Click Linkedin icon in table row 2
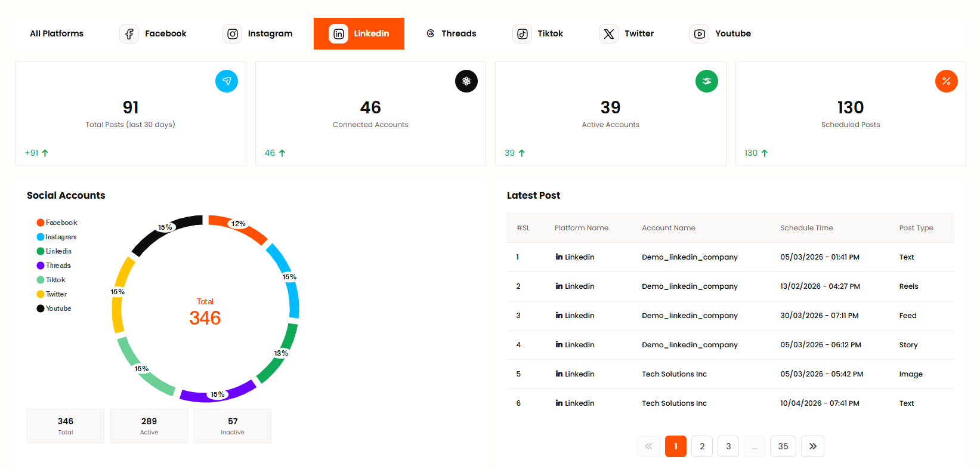Viewport: 980px width, 469px height. 559,286
